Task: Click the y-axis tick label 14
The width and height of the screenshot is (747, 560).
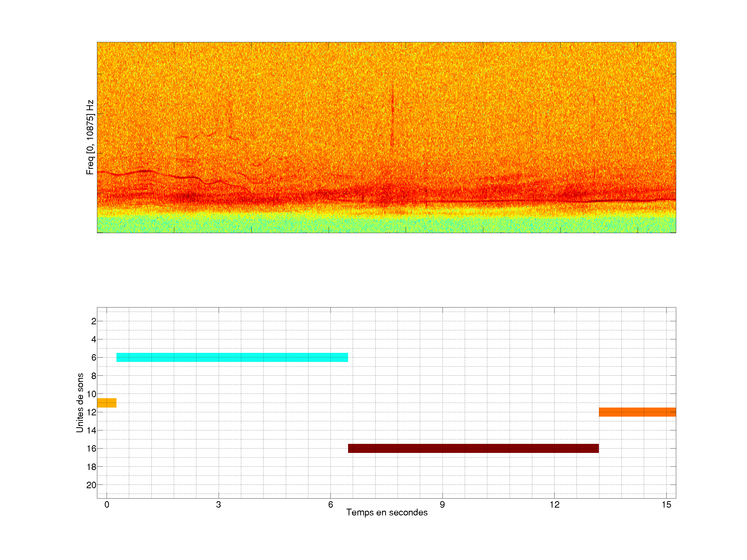Action: tap(91, 430)
